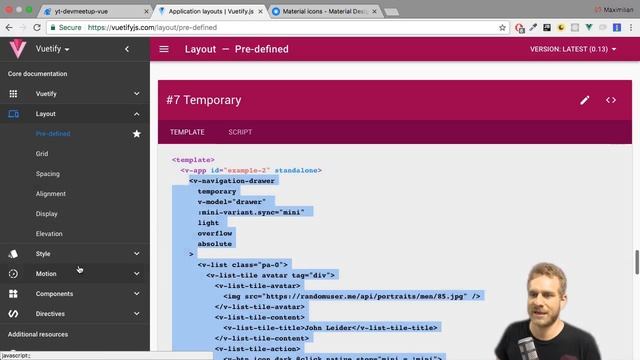Switch to the Application layouts Vuetify.js tab
The width and height of the screenshot is (640, 360).
(211, 11)
